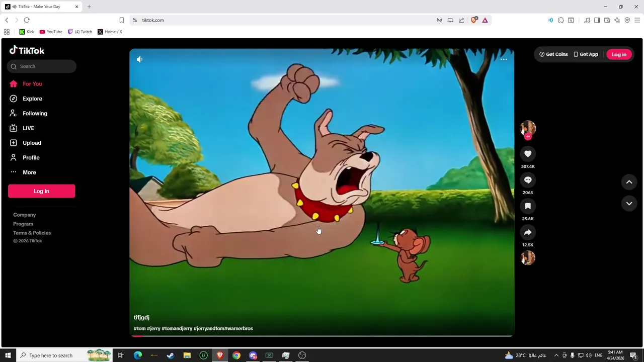644x362 pixels.
Task: Reload the page with the refresh icon
Action: 27,20
